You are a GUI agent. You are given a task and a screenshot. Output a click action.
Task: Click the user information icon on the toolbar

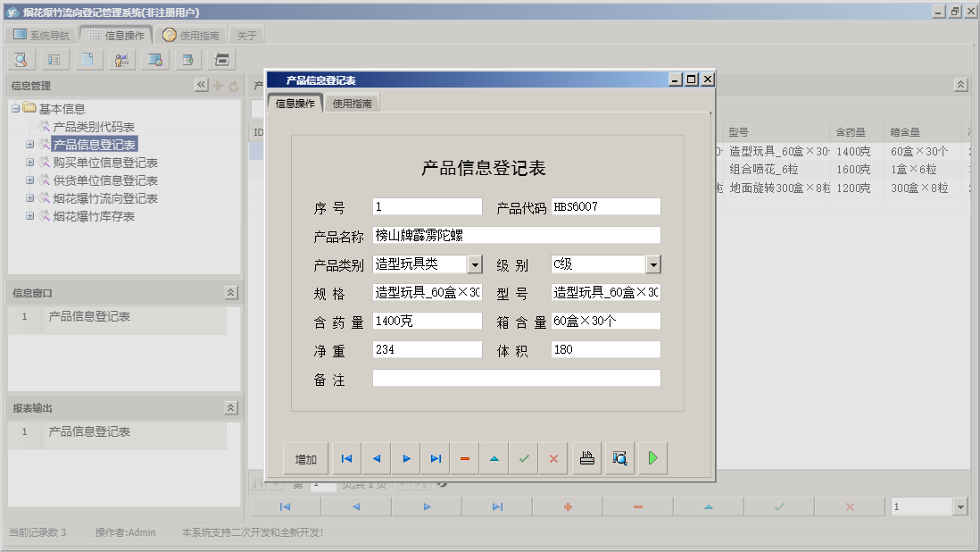pos(121,59)
